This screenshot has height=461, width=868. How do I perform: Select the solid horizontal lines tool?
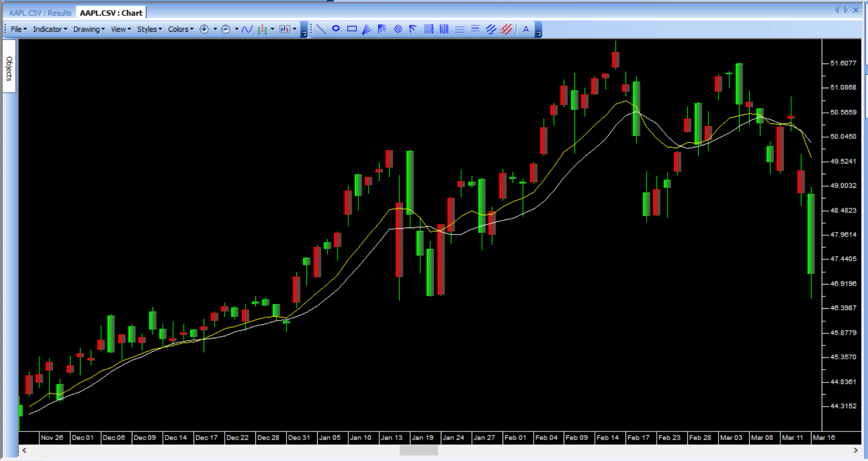click(x=475, y=29)
